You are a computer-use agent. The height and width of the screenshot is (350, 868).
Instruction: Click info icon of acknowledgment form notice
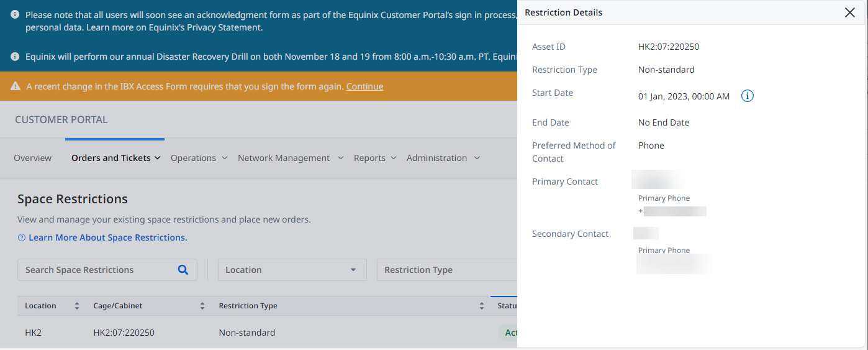click(x=15, y=14)
